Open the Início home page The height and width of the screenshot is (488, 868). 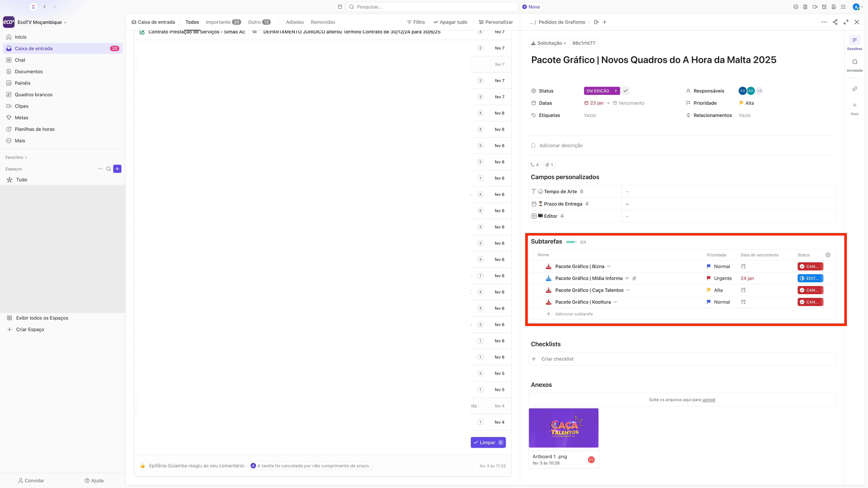coord(21,37)
